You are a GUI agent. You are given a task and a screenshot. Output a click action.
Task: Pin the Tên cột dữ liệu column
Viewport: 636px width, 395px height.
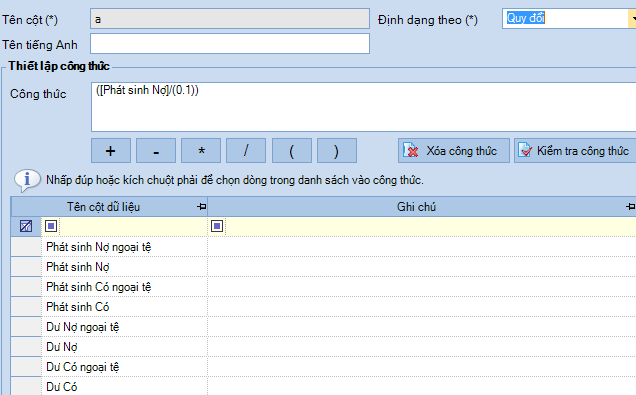tap(202, 207)
